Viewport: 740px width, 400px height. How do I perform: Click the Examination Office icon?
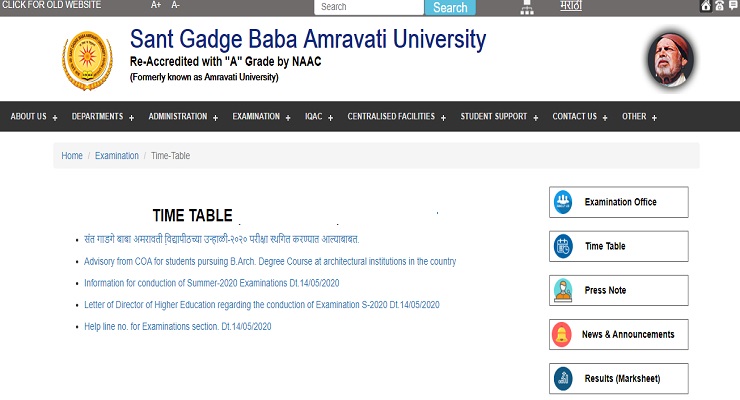[563, 202]
